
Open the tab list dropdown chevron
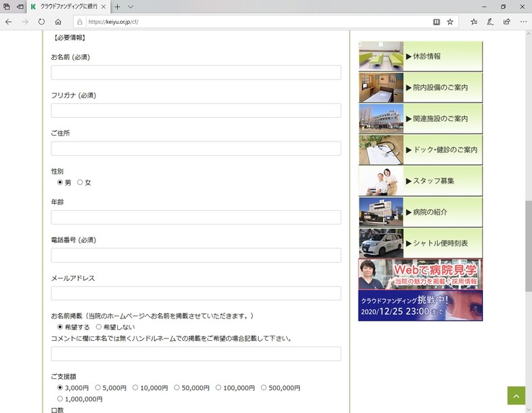coord(131,6)
